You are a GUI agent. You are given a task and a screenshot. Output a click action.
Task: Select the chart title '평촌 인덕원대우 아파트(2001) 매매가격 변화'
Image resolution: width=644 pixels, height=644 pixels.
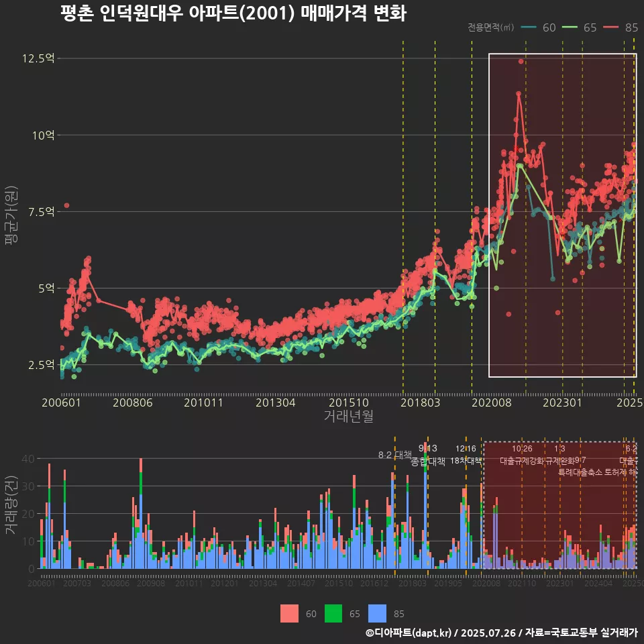click(x=233, y=13)
